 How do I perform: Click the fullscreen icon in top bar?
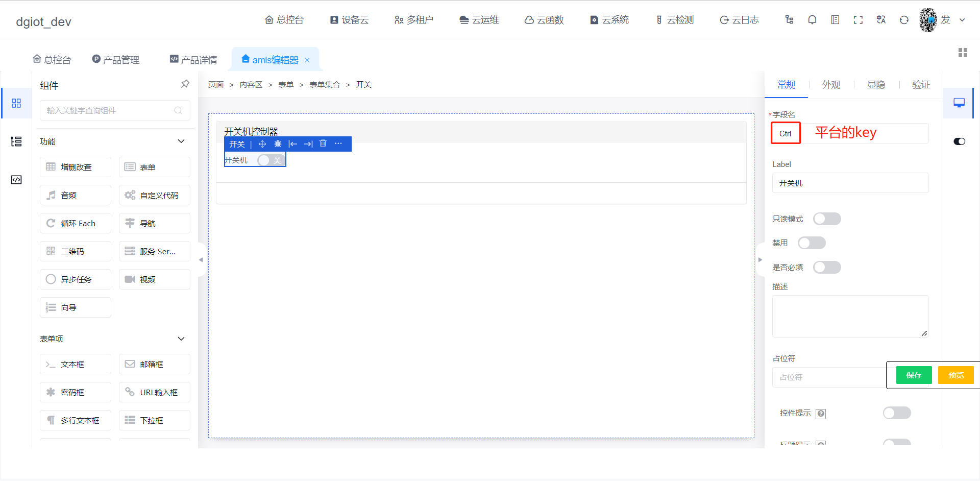(x=858, y=20)
